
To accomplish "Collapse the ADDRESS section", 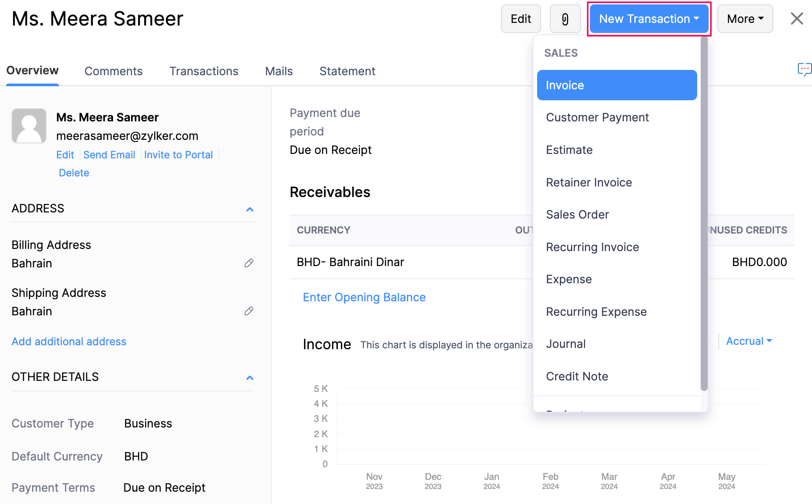I will click(x=249, y=209).
